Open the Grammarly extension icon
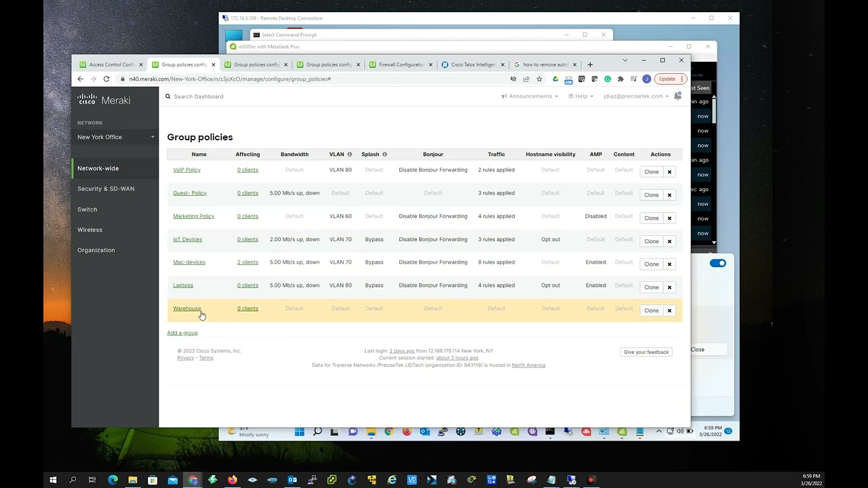Screen dimensions: 868x488 608,79
